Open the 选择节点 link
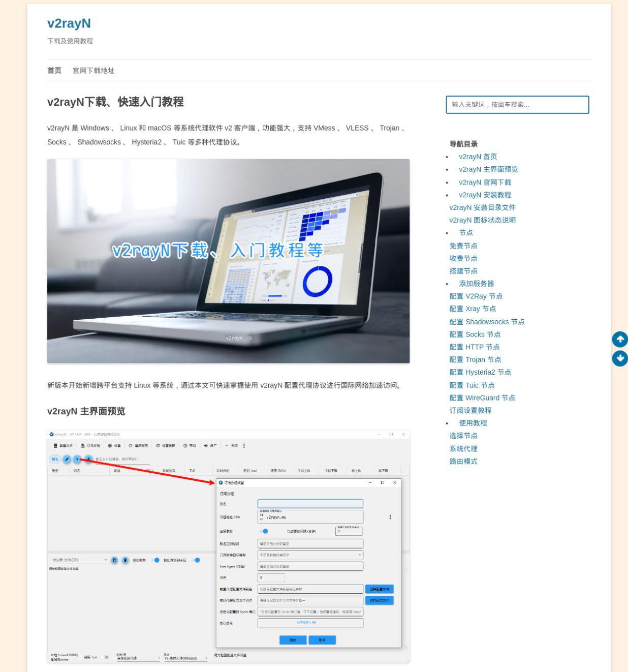628x672 pixels. point(463,436)
